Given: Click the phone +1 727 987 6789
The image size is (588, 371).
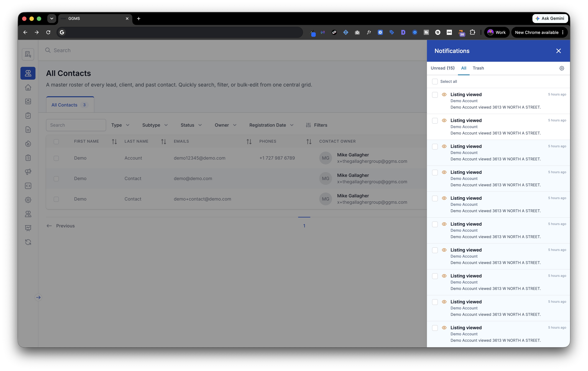Looking at the screenshot, I should [x=277, y=158].
